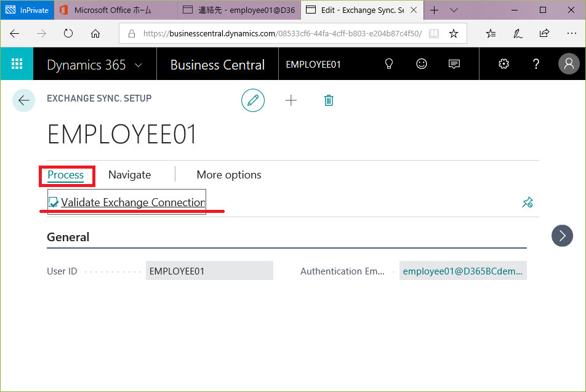
Task: Click the User ID field
Action: (x=209, y=271)
